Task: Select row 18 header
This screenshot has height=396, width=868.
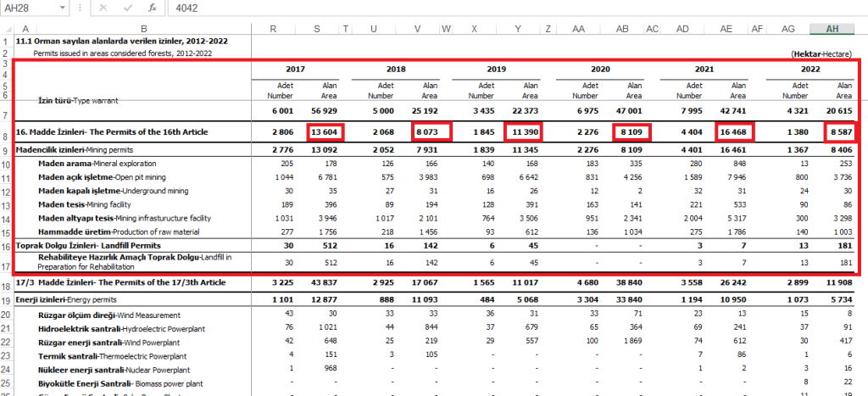Action: coord(6,281)
